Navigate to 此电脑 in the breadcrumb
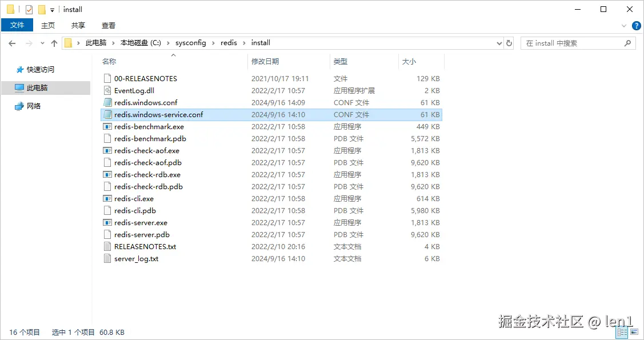 (95, 43)
